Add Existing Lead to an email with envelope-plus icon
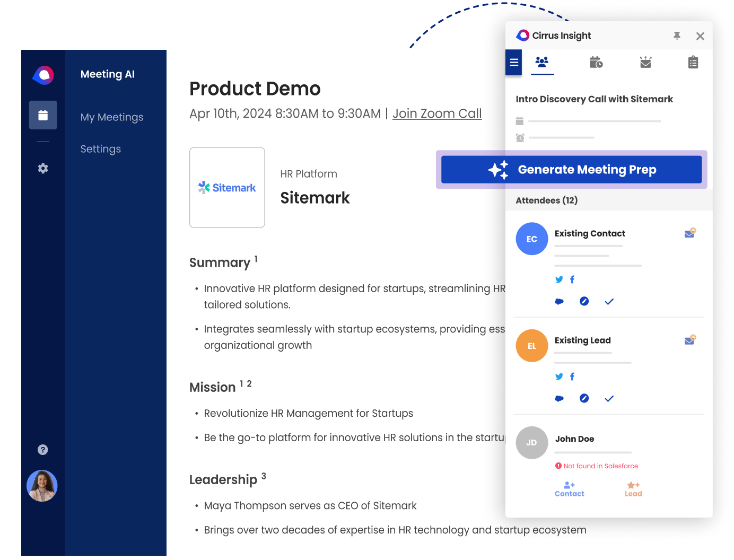 click(x=689, y=340)
